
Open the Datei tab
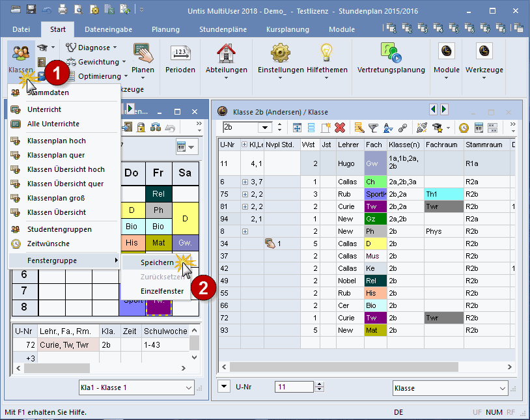point(21,29)
